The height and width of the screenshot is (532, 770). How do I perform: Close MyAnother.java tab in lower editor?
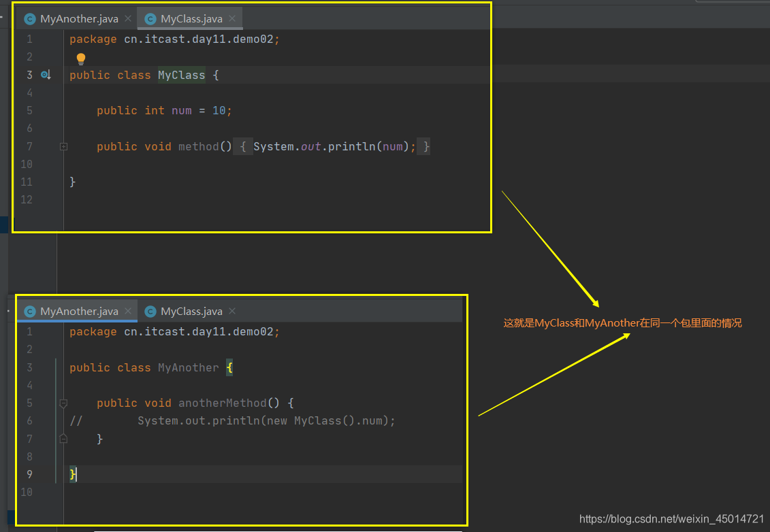tap(128, 311)
